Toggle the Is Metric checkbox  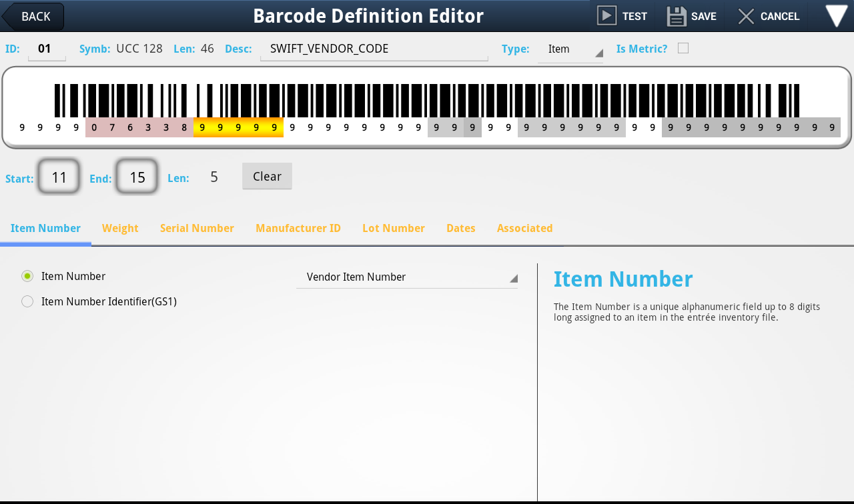pos(683,48)
